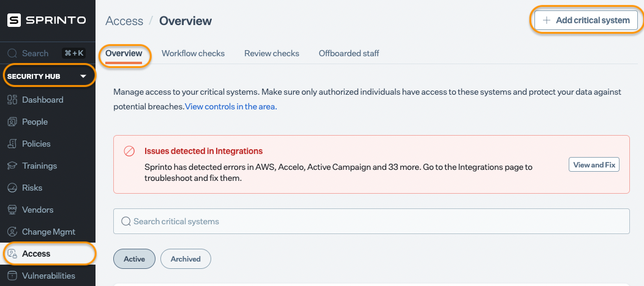Open the Vendors section
644x286 pixels.
tap(48, 210)
